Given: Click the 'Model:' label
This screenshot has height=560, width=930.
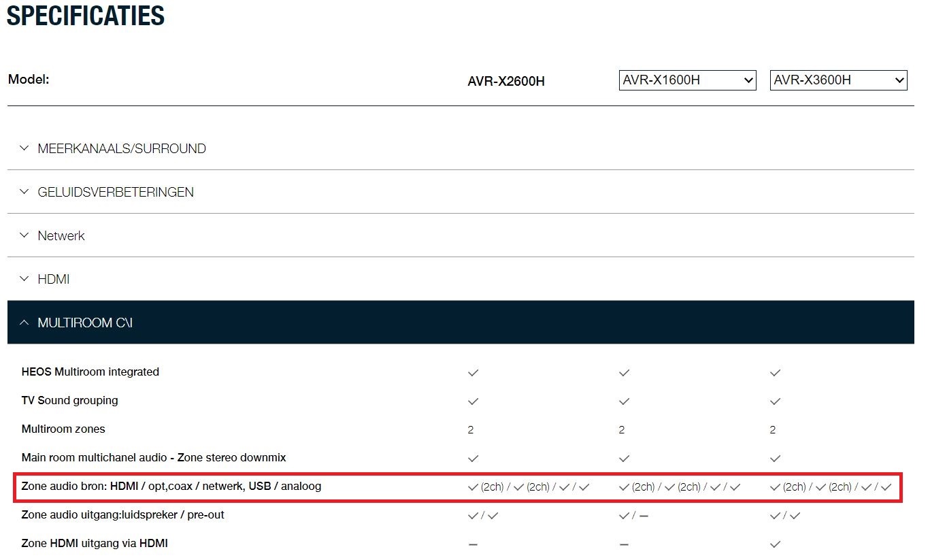Looking at the screenshot, I should point(29,80).
